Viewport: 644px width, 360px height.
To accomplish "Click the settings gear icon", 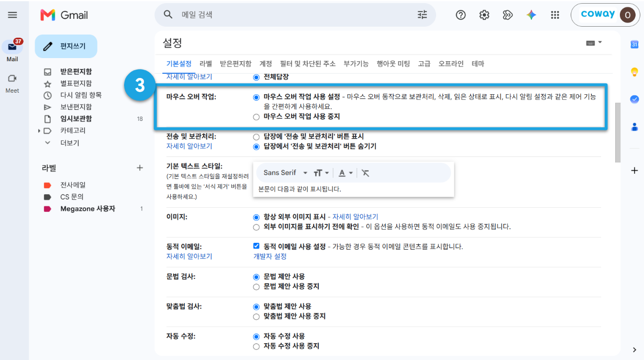I will point(484,15).
